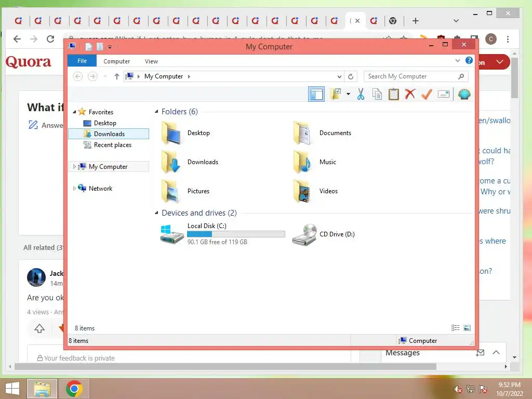
Task: Click the Cut scissors icon
Action: click(x=361, y=94)
